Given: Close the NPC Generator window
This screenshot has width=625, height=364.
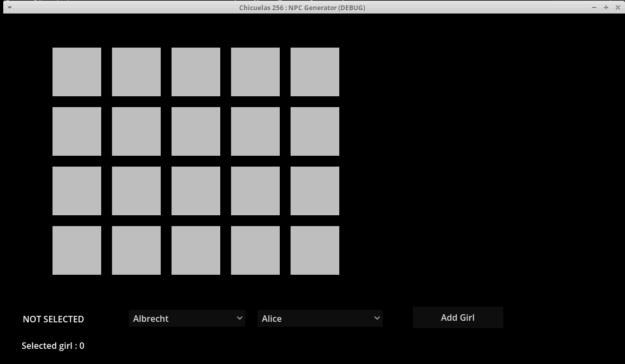Looking at the screenshot, I should click(618, 8).
